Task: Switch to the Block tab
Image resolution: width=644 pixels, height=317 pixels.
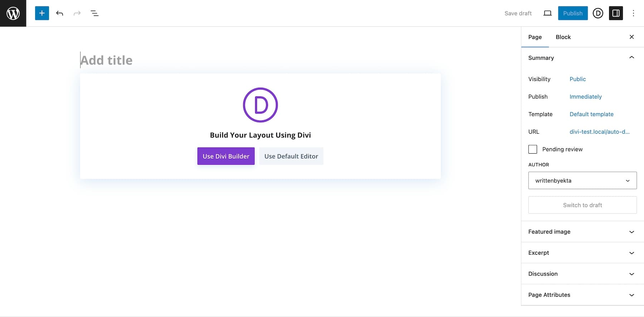Action: (563, 37)
